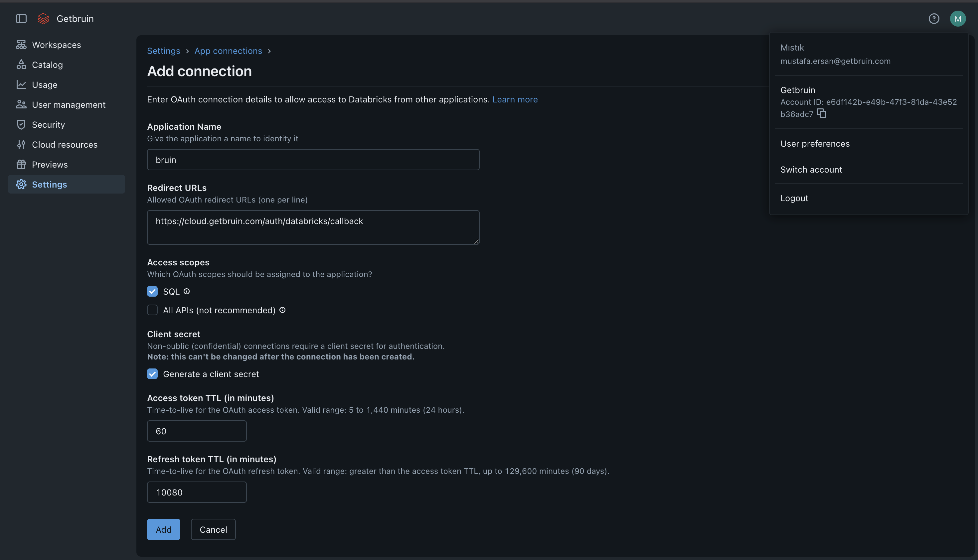978x560 pixels.
Task: Click the mustafa.ersan@getbruin.com email text
Action: pyautogui.click(x=835, y=61)
